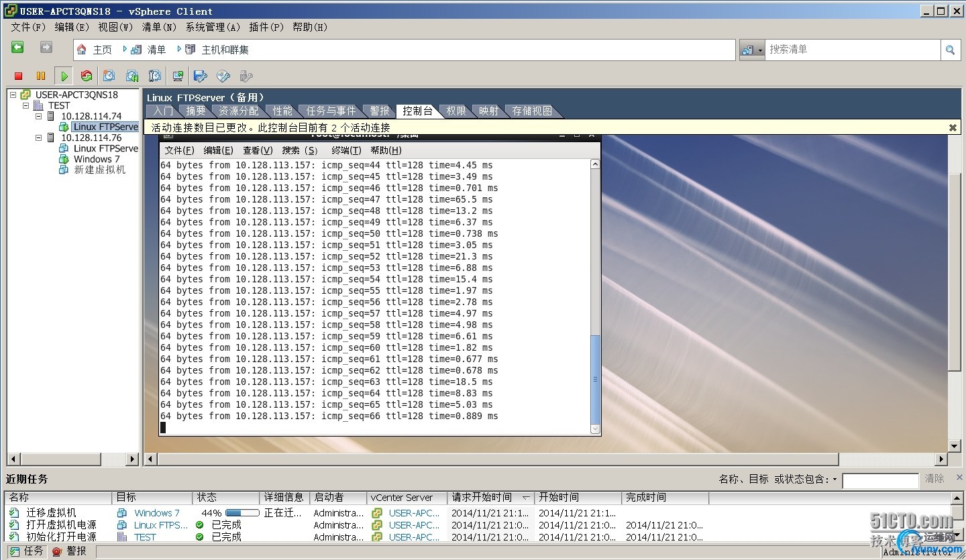Click the terminal window's vertical scrollbar thumb
The width and height of the screenshot is (966, 560).
click(x=595, y=380)
